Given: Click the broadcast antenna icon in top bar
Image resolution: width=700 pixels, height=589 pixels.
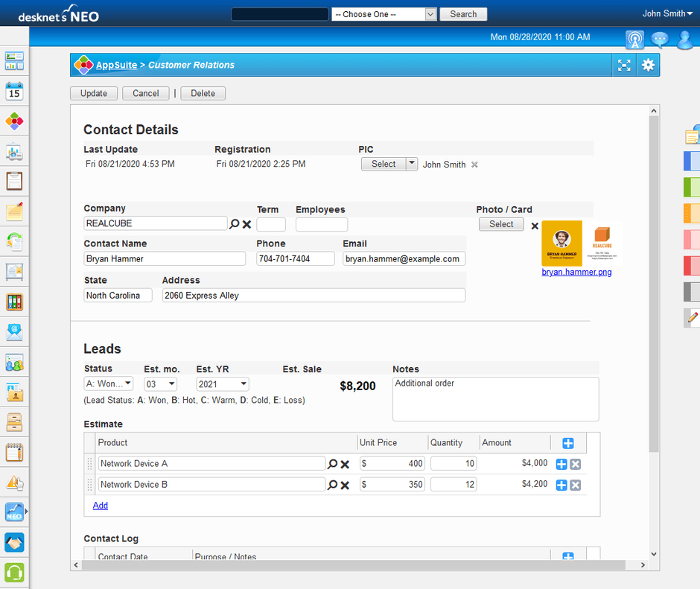Looking at the screenshot, I should click(634, 39).
